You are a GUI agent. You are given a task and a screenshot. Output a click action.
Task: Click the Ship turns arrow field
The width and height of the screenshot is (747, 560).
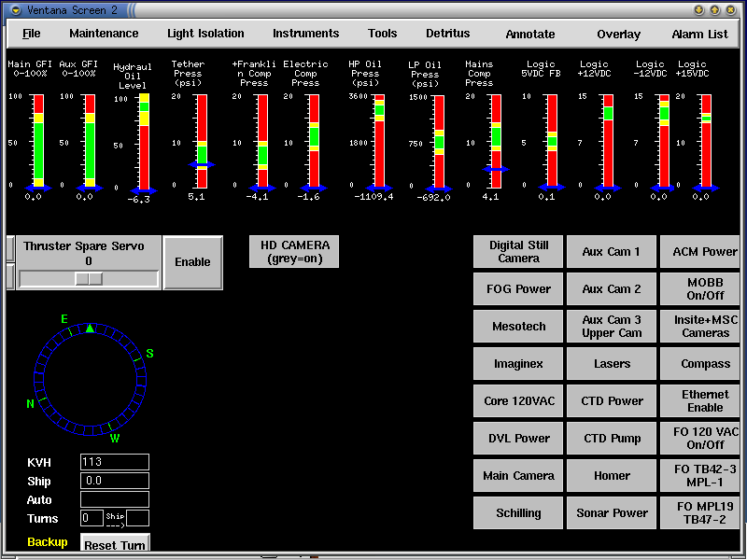click(137, 518)
